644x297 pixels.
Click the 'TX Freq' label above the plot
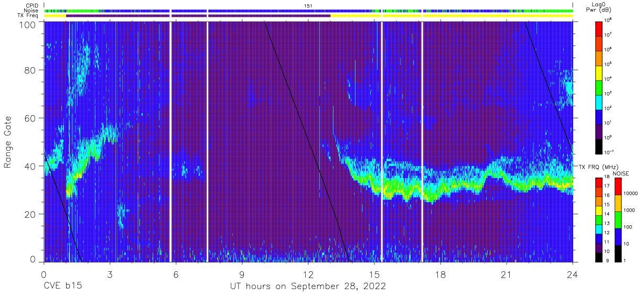point(29,16)
